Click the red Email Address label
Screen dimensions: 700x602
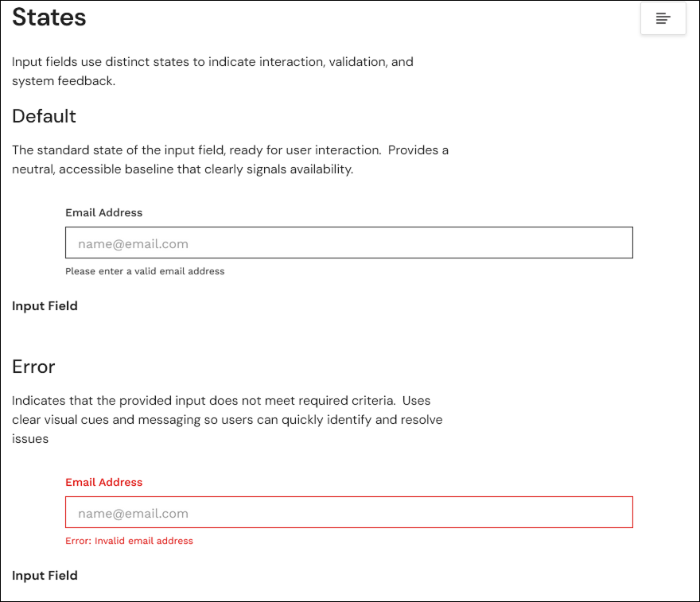click(103, 482)
